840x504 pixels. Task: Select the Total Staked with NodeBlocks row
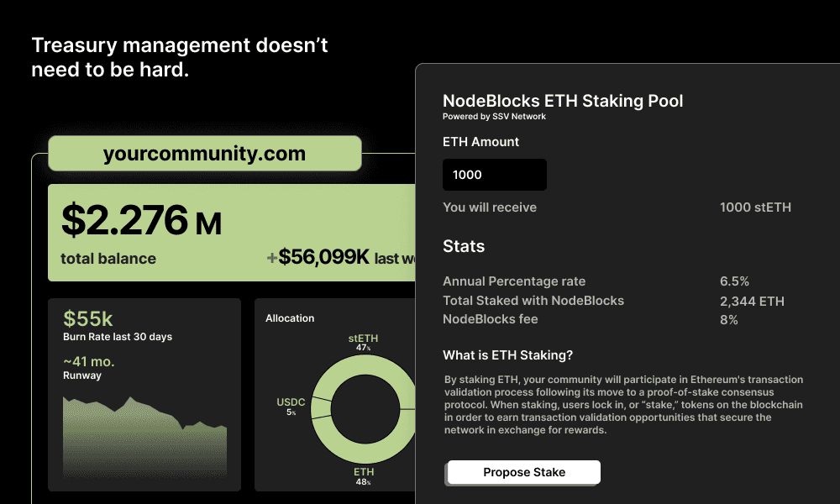tap(617, 301)
